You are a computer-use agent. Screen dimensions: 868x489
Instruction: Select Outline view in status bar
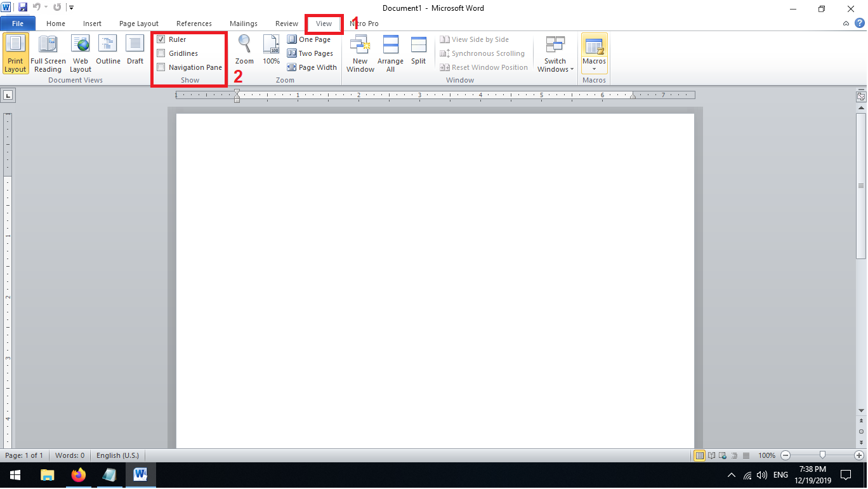click(x=735, y=455)
